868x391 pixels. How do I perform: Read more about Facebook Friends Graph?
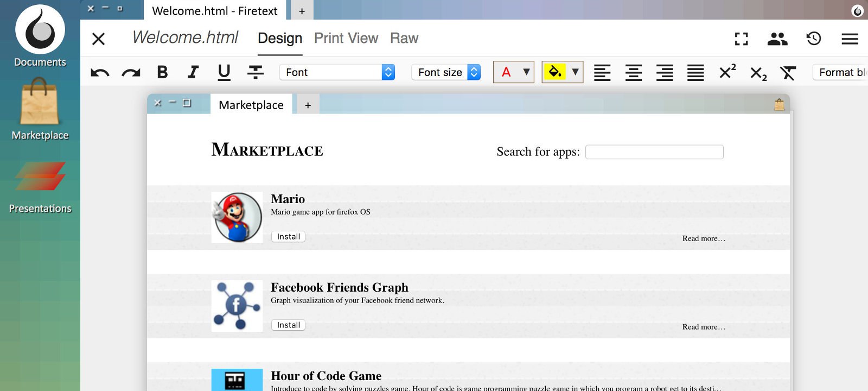point(704,327)
